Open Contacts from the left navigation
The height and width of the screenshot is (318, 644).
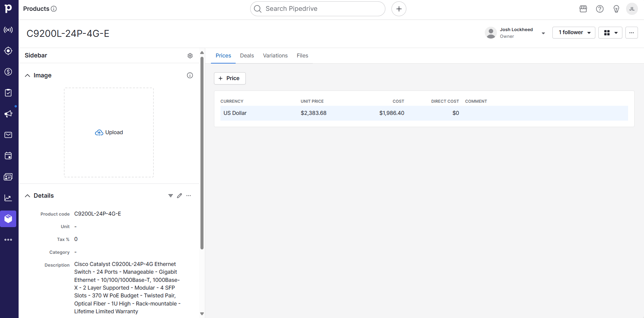(x=8, y=177)
